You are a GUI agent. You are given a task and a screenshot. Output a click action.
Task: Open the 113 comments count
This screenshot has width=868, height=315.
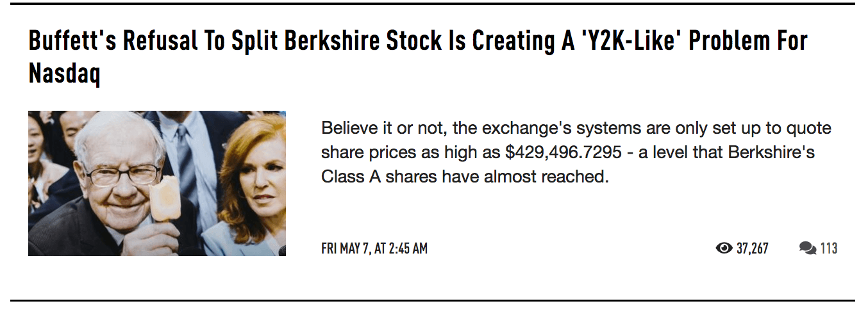(829, 248)
